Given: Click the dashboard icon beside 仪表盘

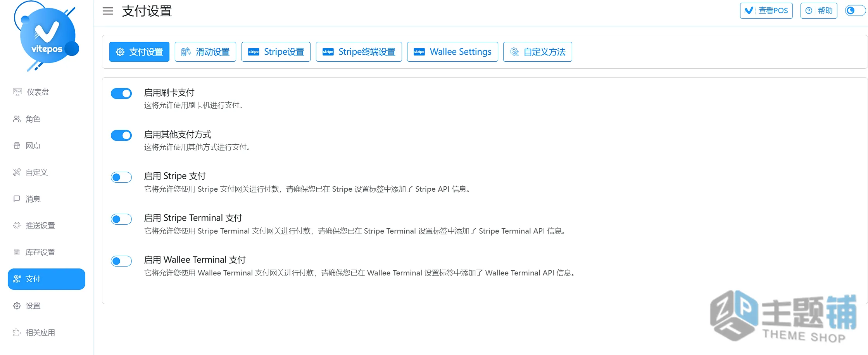Looking at the screenshot, I should coord(17,92).
